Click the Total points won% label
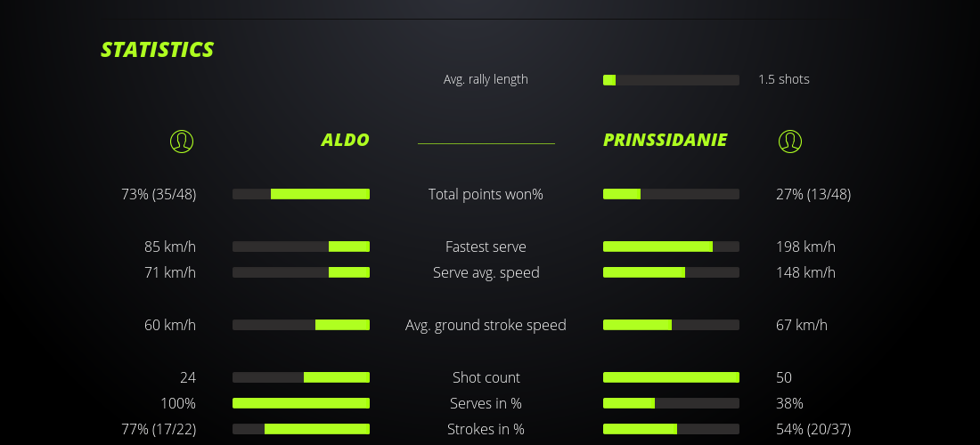 click(x=486, y=194)
